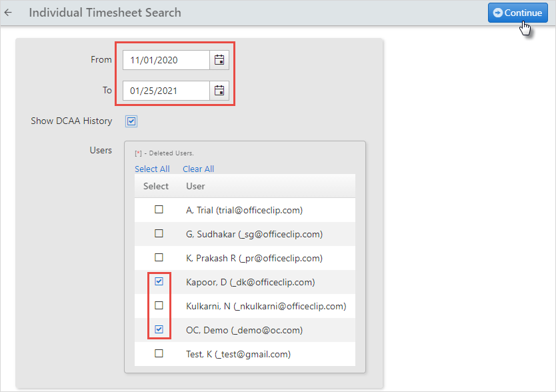Click the Clear All link

(x=198, y=169)
